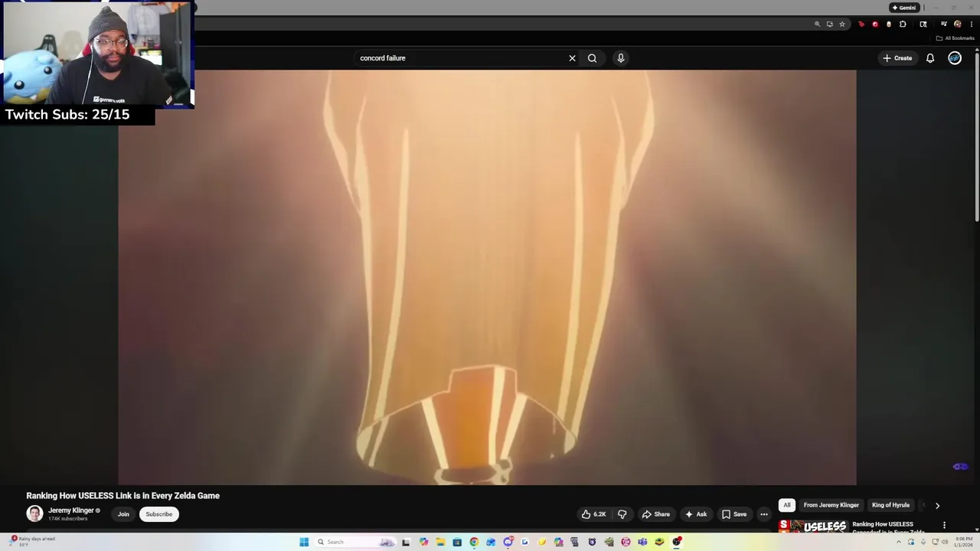The width and height of the screenshot is (980, 551).
Task: Open the Gemini button in Chrome
Action: click(x=903, y=8)
